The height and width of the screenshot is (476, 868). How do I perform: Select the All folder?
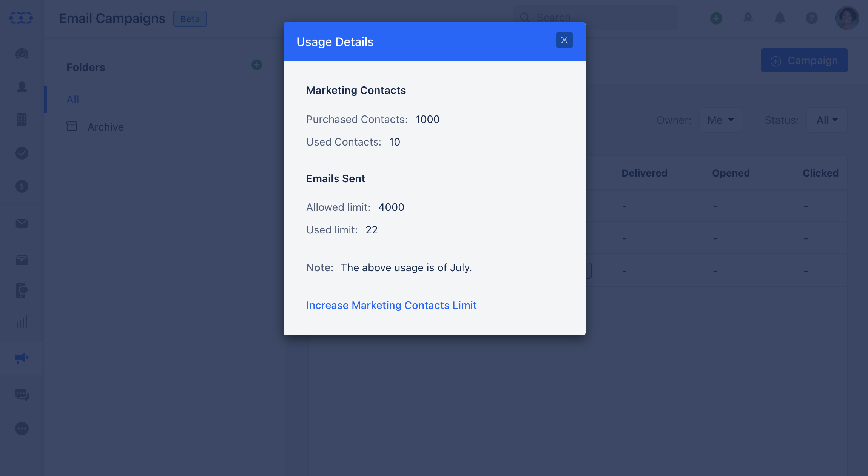point(73,100)
